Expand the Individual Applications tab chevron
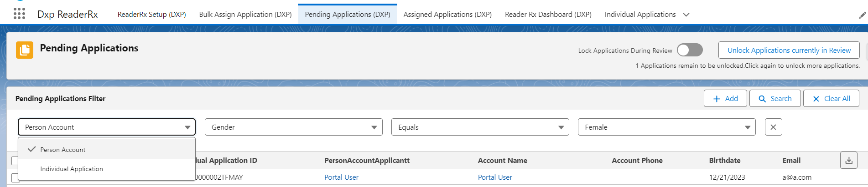868x187 pixels. (686, 15)
